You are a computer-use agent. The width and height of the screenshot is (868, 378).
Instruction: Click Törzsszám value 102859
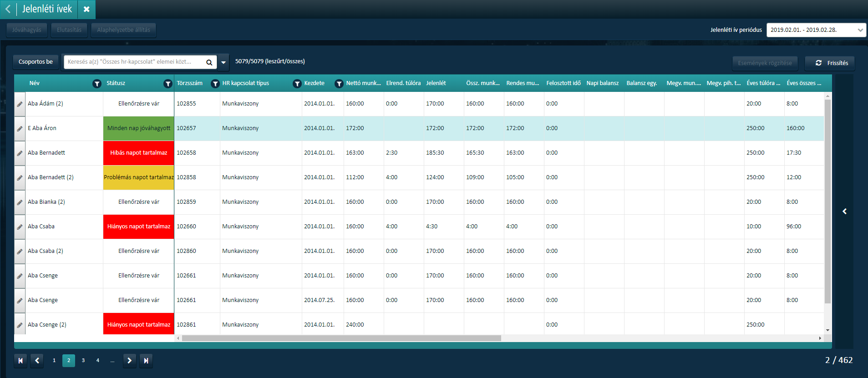tap(186, 202)
